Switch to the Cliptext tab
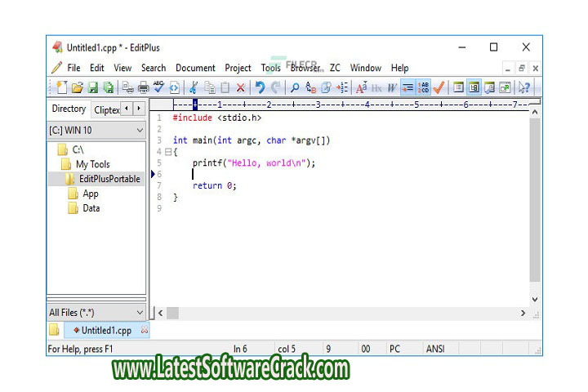The width and height of the screenshot is (588, 392). tap(106, 109)
